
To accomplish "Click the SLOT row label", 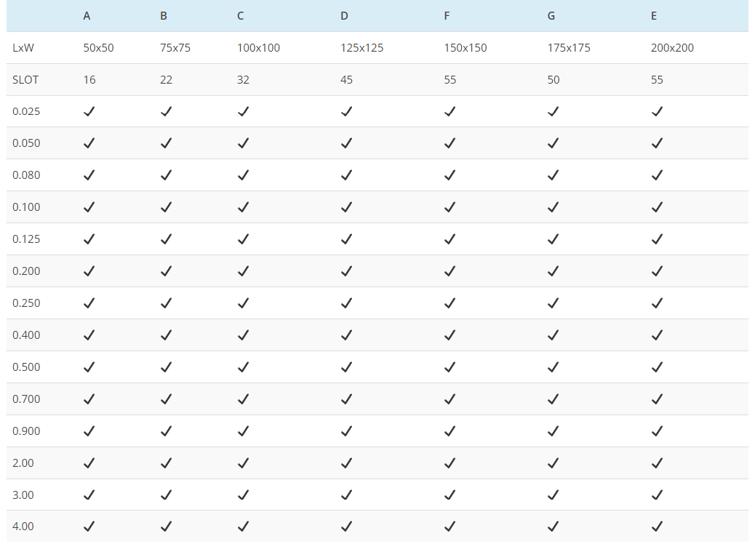I will pyautogui.click(x=25, y=80).
